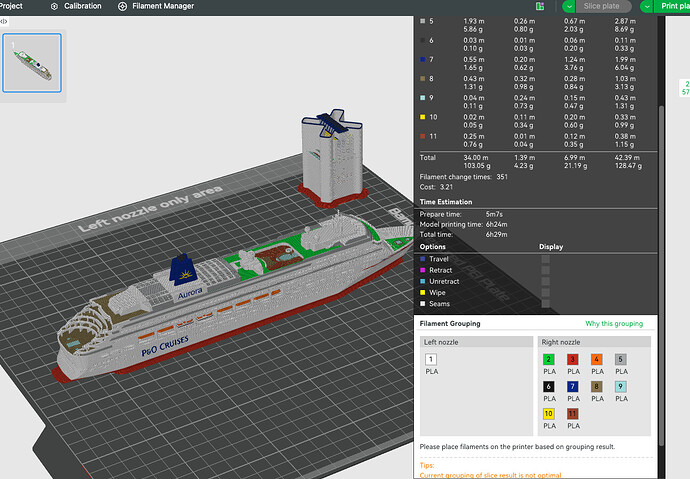Click filament 8 row color square
Viewport: 690px width, 479px height.
point(423,79)
